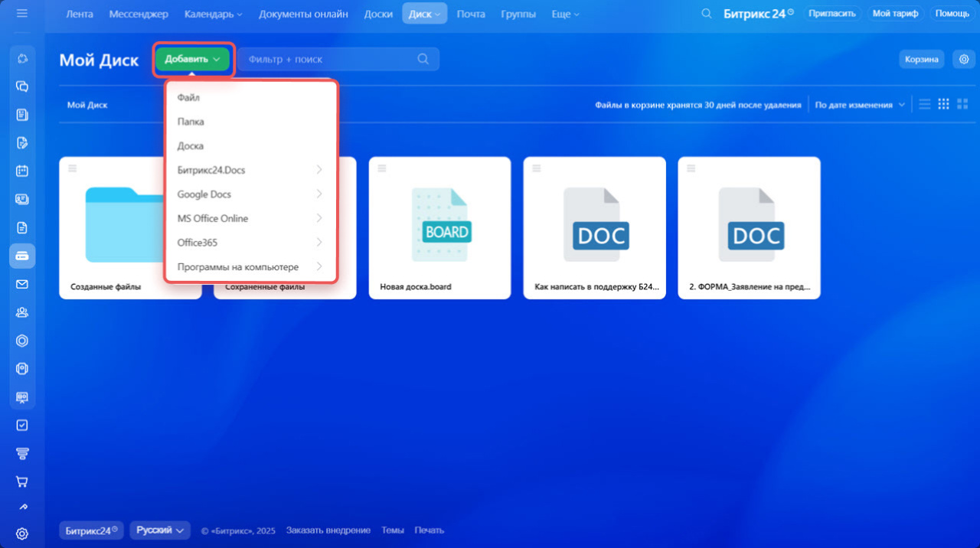980x548 pixels.
Task: Expand the Битрикс24.Docs submenu
Action: [250, 170]
